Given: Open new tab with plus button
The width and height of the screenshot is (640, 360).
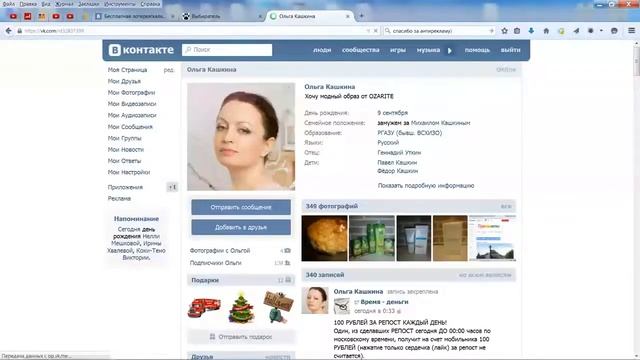Looking at the screenshot, I should pyautogui.click(x=362, y=16).
